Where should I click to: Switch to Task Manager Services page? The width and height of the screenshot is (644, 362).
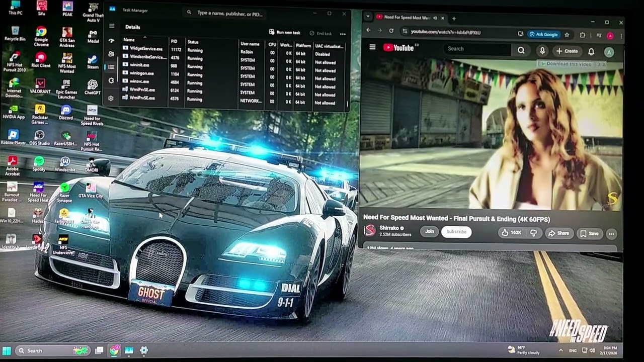click(x=111, y=80)
